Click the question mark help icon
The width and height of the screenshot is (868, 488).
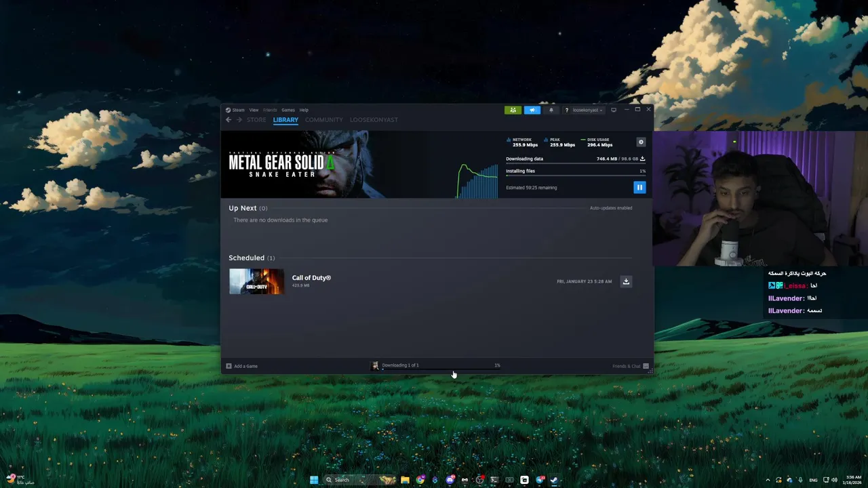pos(566,110)
